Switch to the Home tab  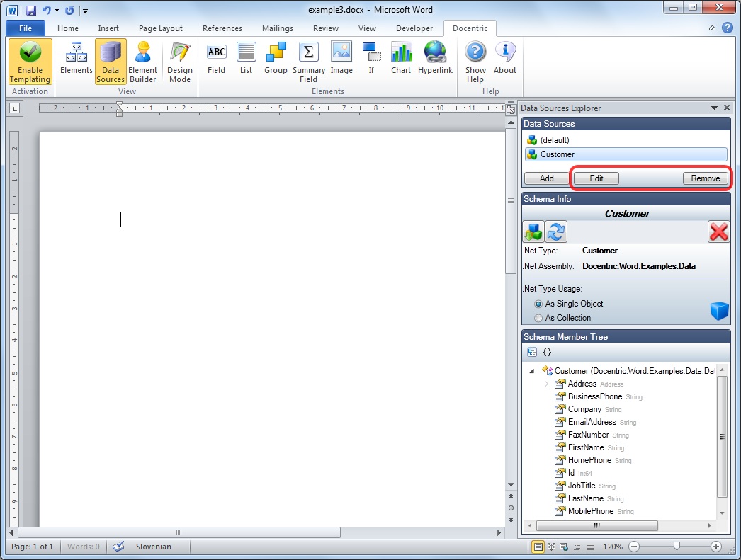click(68, 28)
